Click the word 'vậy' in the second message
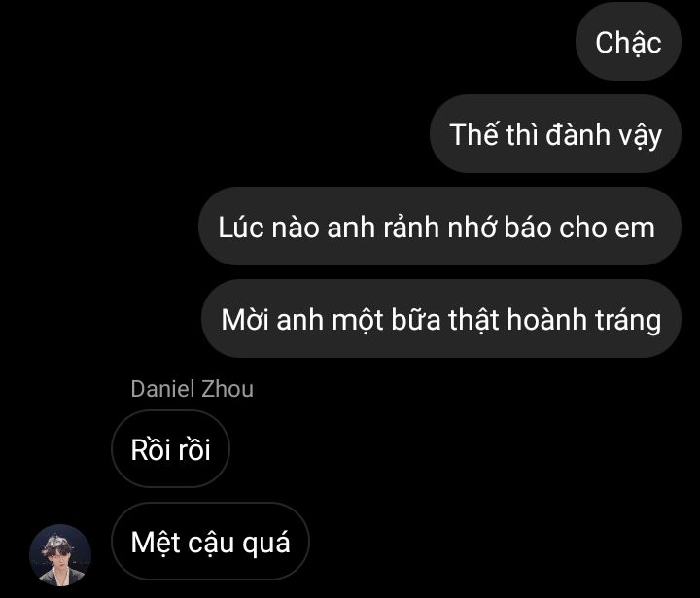The height and width of the screenshot is (598, 700). click(640, 136)
